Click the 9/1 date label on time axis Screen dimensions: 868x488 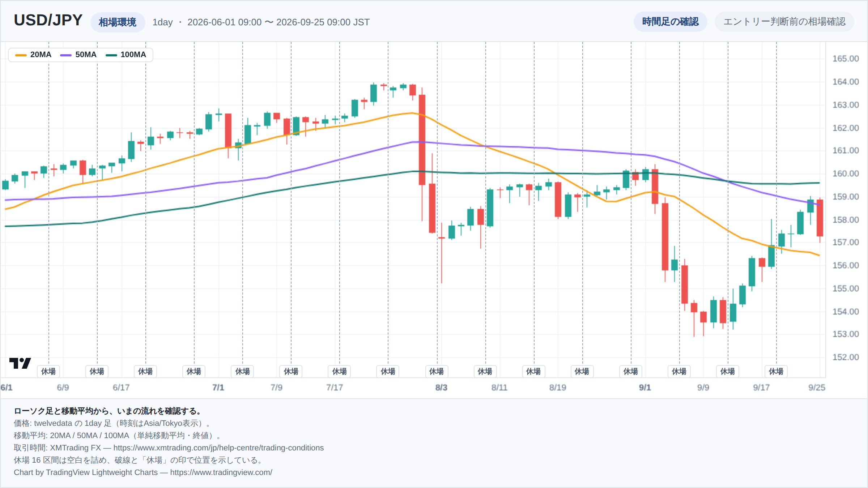645,388
